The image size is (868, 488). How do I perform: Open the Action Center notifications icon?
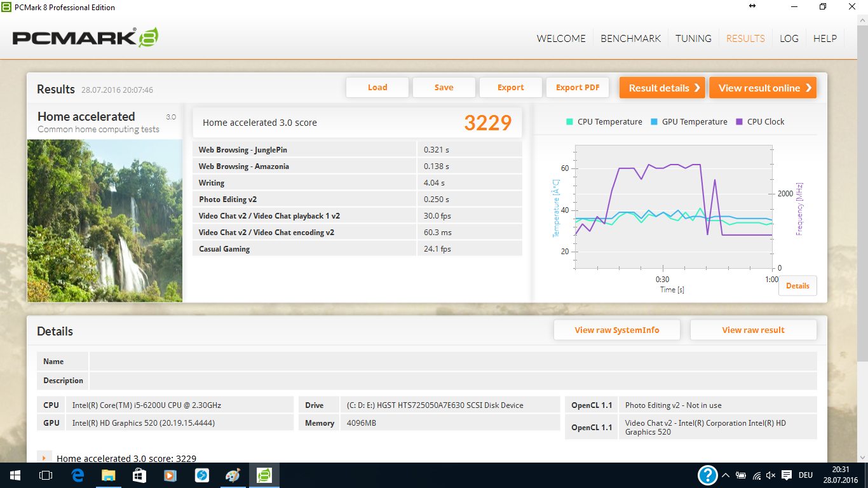pyautogui.click(x=787, y=475)
